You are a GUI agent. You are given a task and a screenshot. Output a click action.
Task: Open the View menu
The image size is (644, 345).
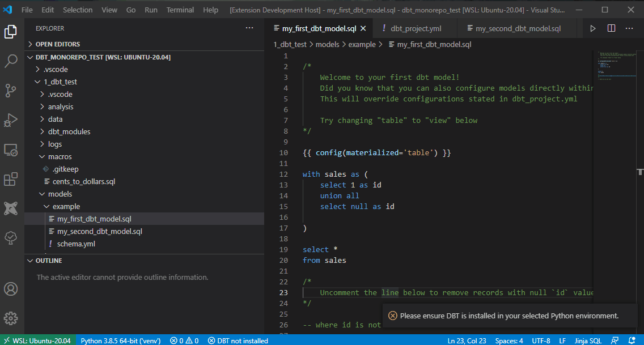pyautogui.click(x=109, y=10)
